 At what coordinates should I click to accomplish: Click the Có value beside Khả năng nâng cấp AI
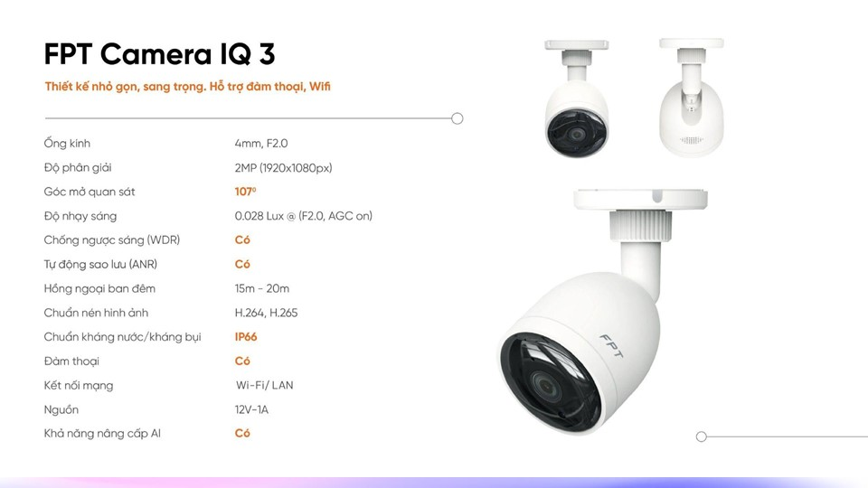[242, 433]
